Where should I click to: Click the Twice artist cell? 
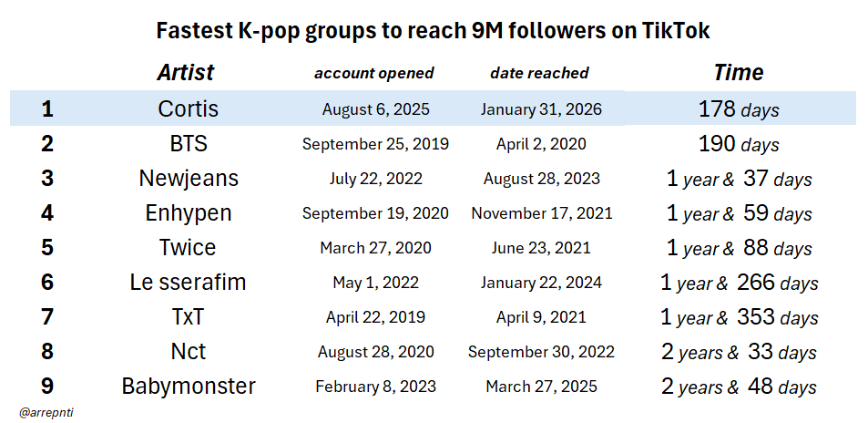tap(188, 248)
